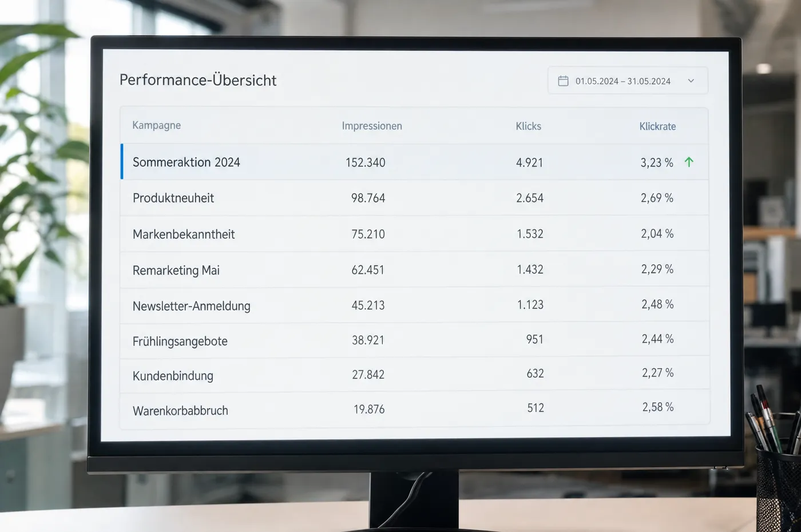Click the calendar icon in date picker
801x532 pixels.
click(x=563, y=81)
